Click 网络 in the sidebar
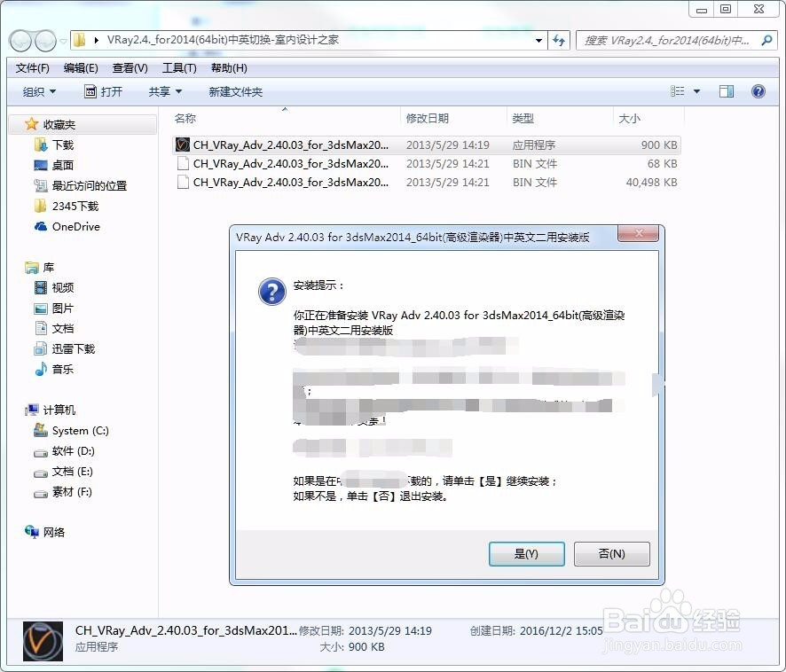Viewport: 786px width, 672px height. [45, 532]
